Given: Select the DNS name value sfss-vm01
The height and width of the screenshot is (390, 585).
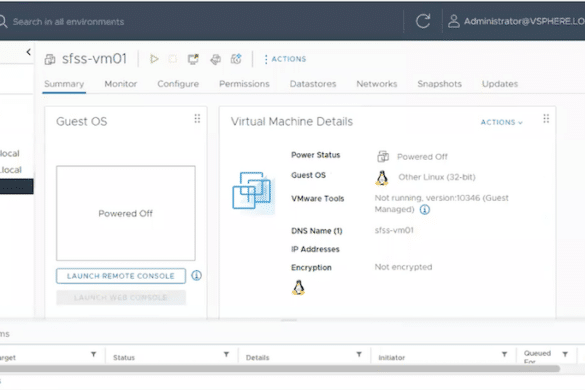Looking at the screenshot, I should tap(394, 230).
